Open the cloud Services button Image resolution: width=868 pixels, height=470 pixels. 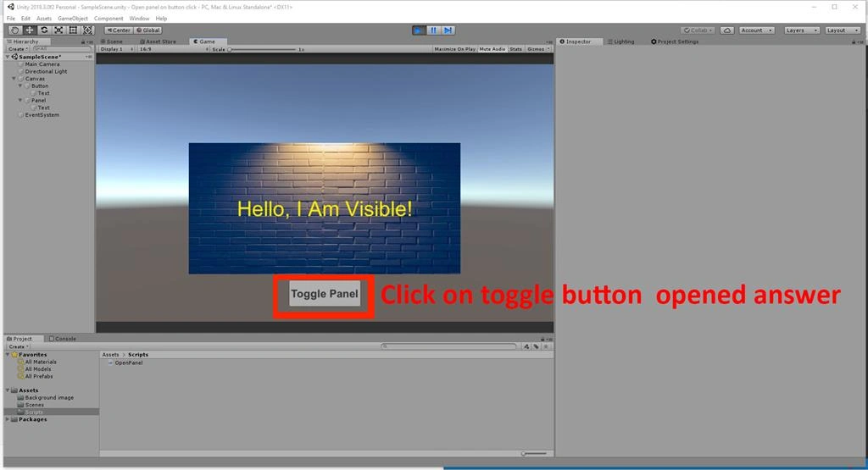tap(726, 30)
